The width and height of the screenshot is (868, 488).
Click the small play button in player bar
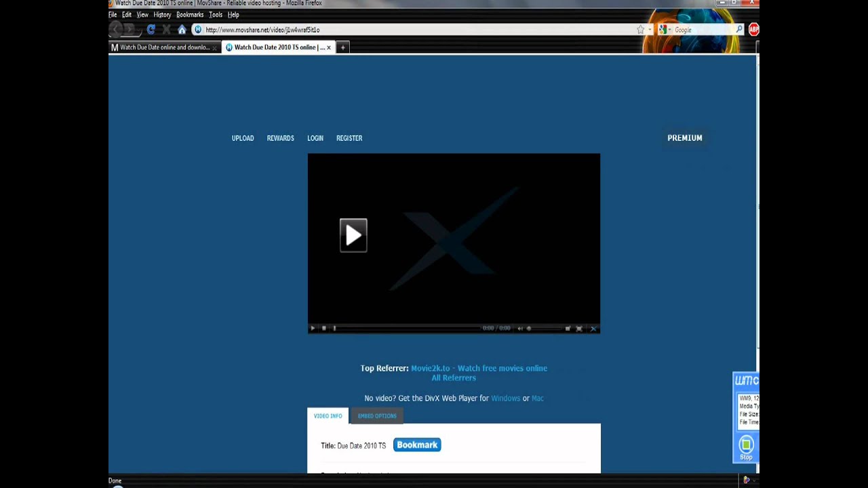click(313, 329)
